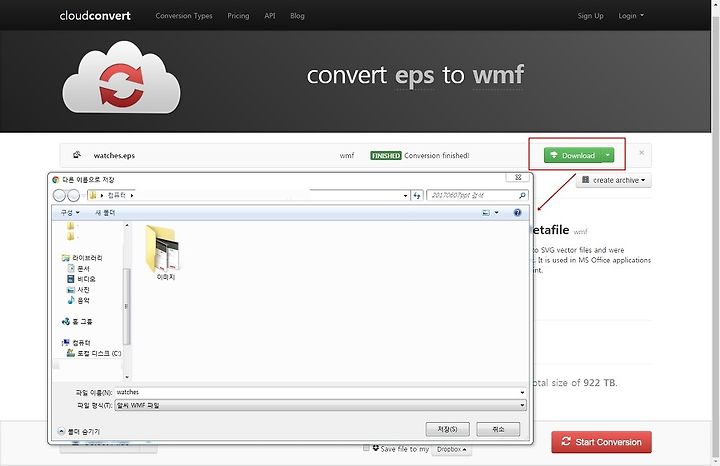Click the green Download button

tap(574, 155)
